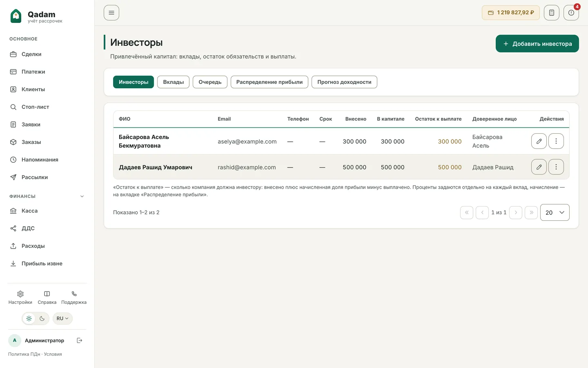
Task: Navigate to Клиенты section
Action: [x=47, y=89]
